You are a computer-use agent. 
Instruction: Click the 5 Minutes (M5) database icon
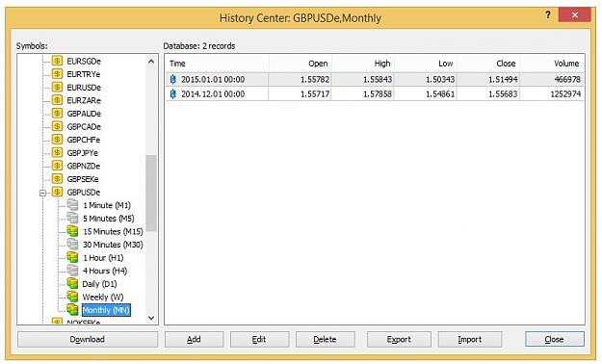[72, 218]
